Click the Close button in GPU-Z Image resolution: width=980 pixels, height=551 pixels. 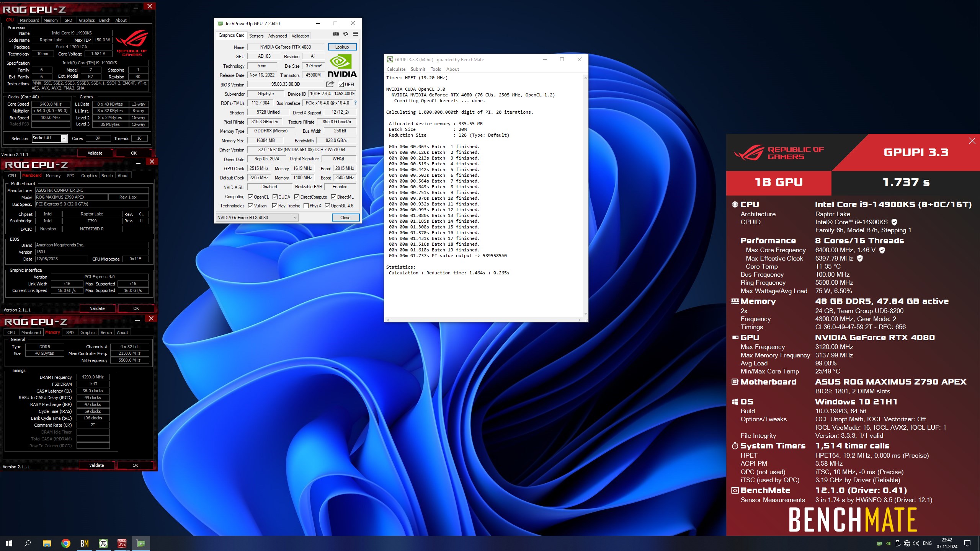(345, 218)
